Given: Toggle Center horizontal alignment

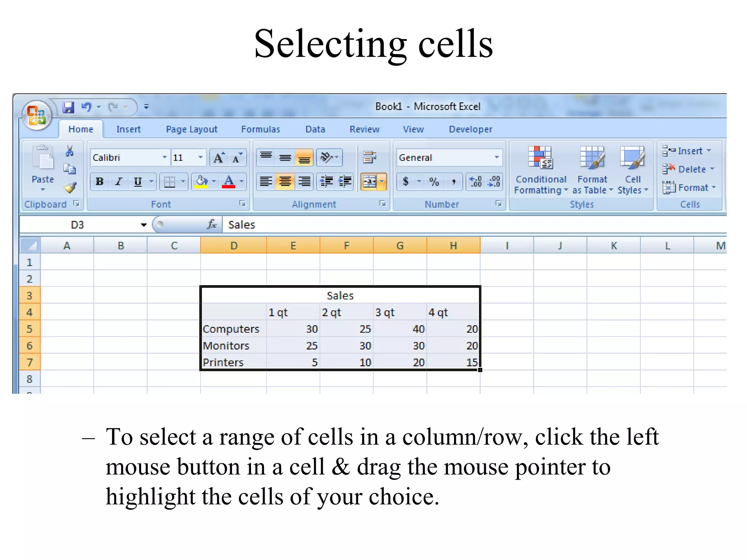Looking at the screenshot, I should tap(285, 182).
